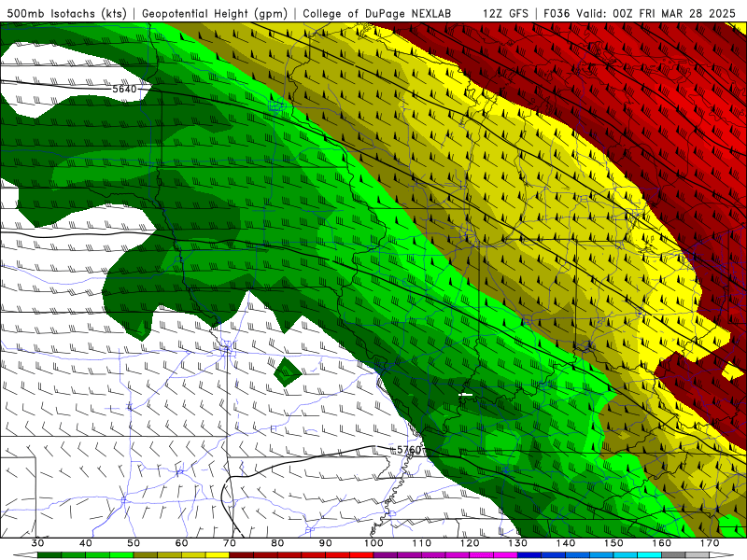Screen dimensions: 747x560
Task: Click the dark blue swatch under 130
Action: pyautogui.click(x=529, y=555)
